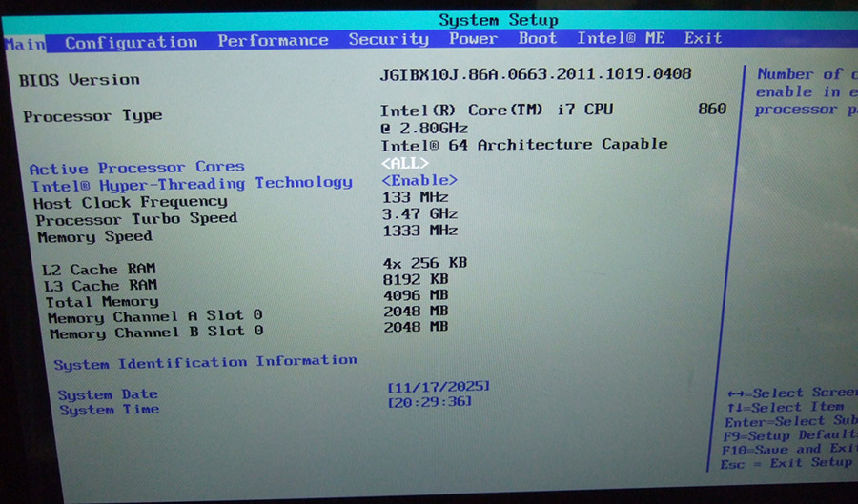
Task: Click the 4096 MB value
Action: pos(416,295)
